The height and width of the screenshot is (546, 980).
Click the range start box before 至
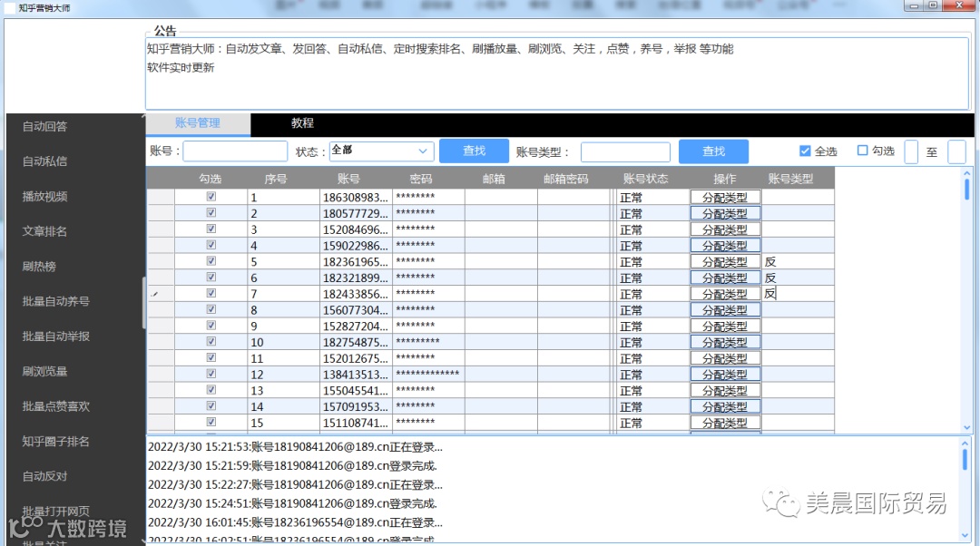coord(911,151)
